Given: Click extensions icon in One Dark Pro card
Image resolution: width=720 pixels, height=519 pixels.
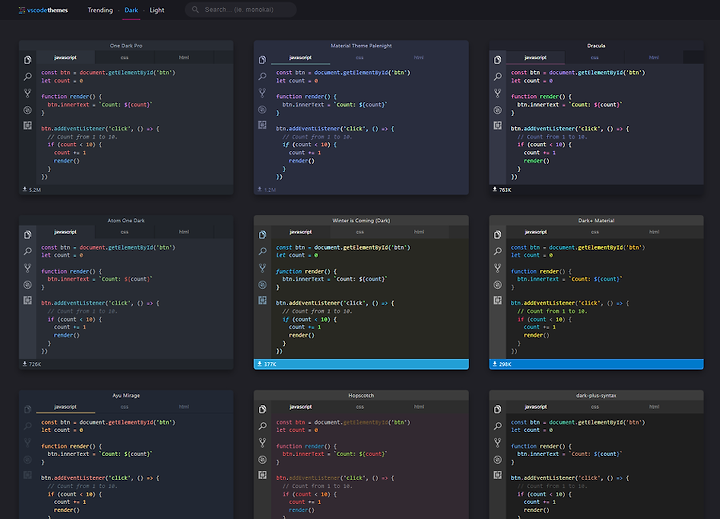Looking at the screenshot, I should (x=28, y=125).
